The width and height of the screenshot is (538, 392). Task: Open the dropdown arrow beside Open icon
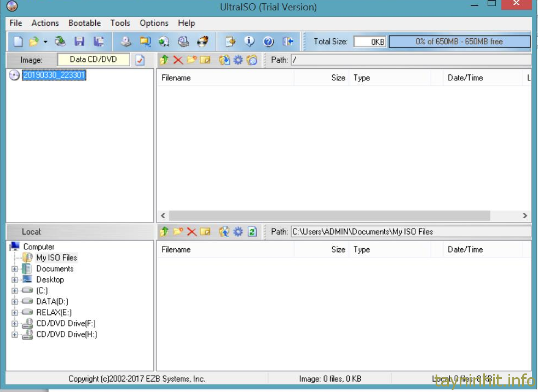[45, 42]
